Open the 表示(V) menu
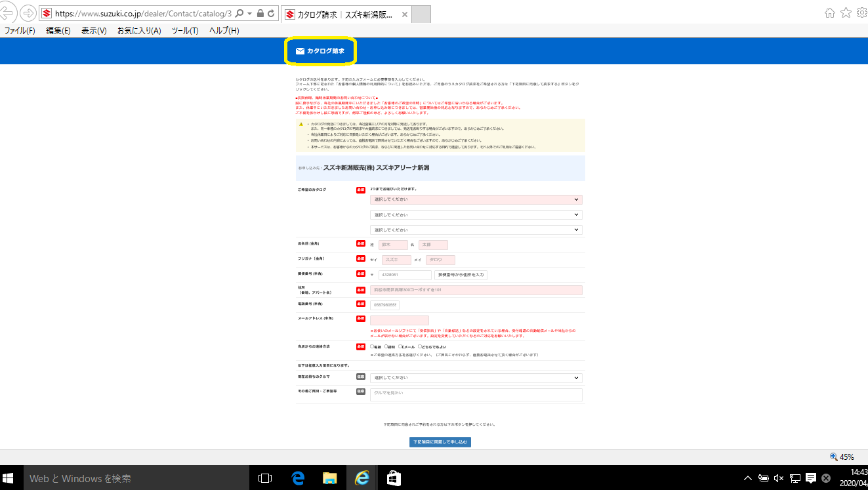 click(94, 31)
